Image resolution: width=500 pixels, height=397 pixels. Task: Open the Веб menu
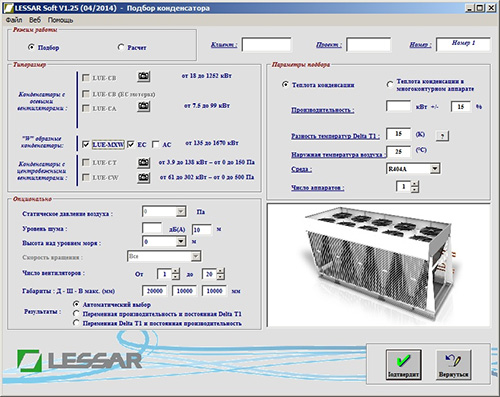click(35, 20)
